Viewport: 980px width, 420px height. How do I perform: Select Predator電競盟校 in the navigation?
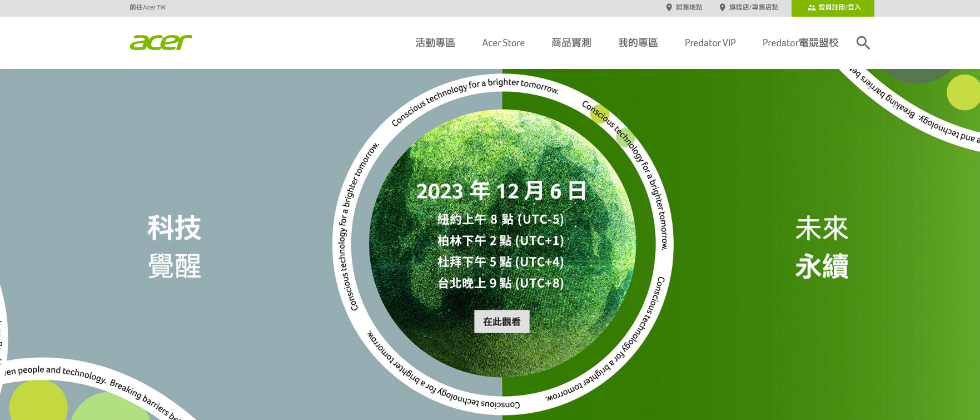pyautogui.click(x=800, y=43)
